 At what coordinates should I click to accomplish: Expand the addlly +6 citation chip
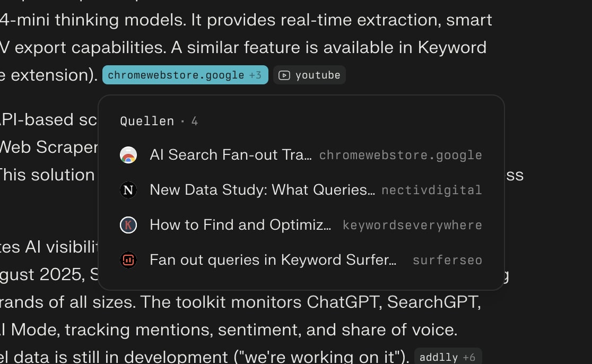(x=447, y=357)
